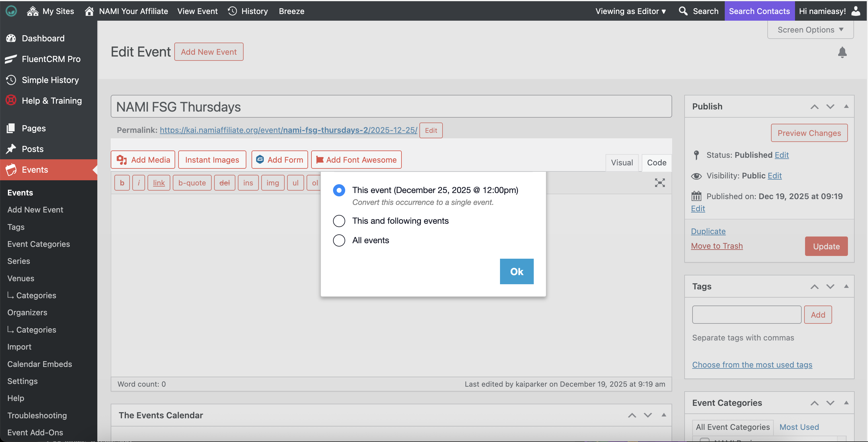Open 'Viewing as Editor' dropdown
The width and height of the screenshot is (868, 442).
(630, 11)
